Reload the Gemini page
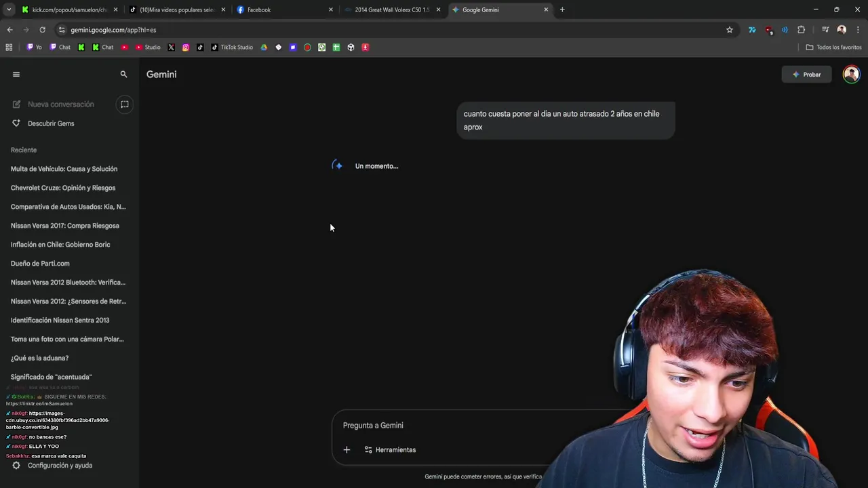The image size is (868, 488). pyautogui.click(x=42, y=30)
